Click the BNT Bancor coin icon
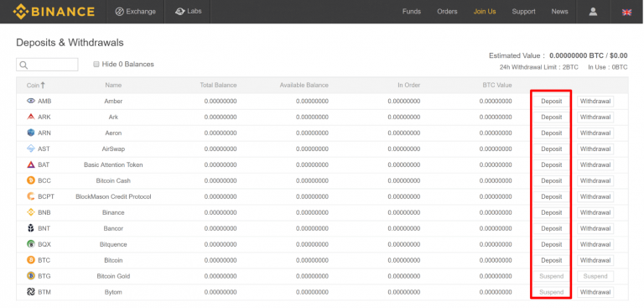 (x=31, y=228)
